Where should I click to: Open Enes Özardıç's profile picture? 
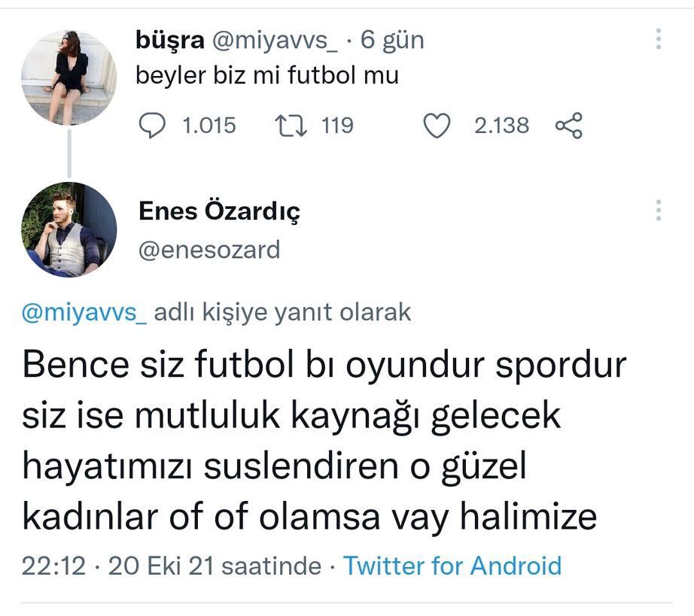[x=68, y=229]
